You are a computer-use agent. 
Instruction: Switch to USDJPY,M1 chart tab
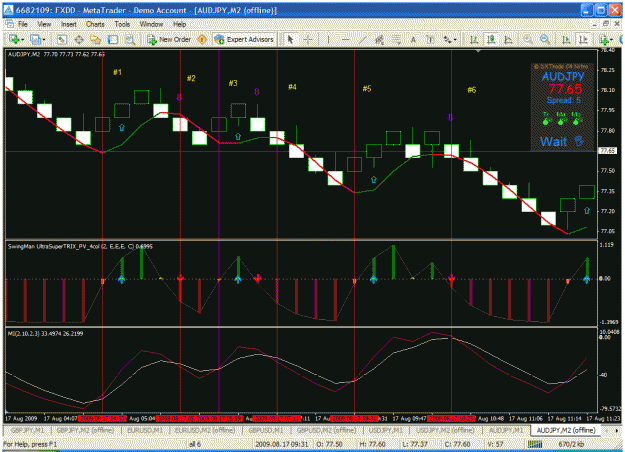pyautogui.click(x=385, y=431)
